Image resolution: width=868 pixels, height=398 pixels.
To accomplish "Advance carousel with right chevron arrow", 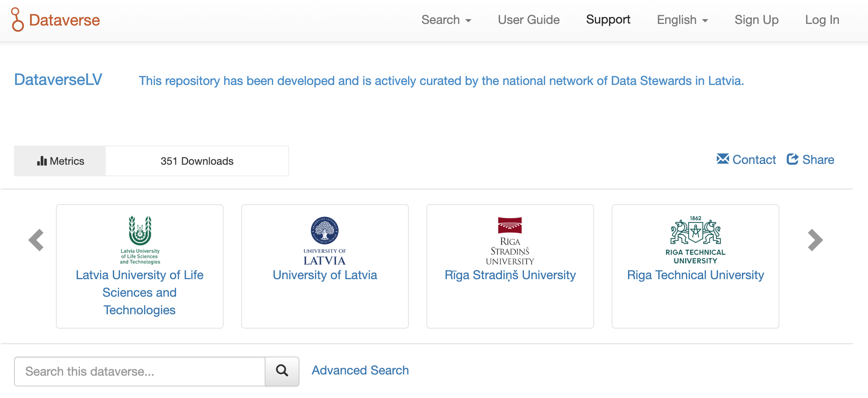I will point(815,240).
